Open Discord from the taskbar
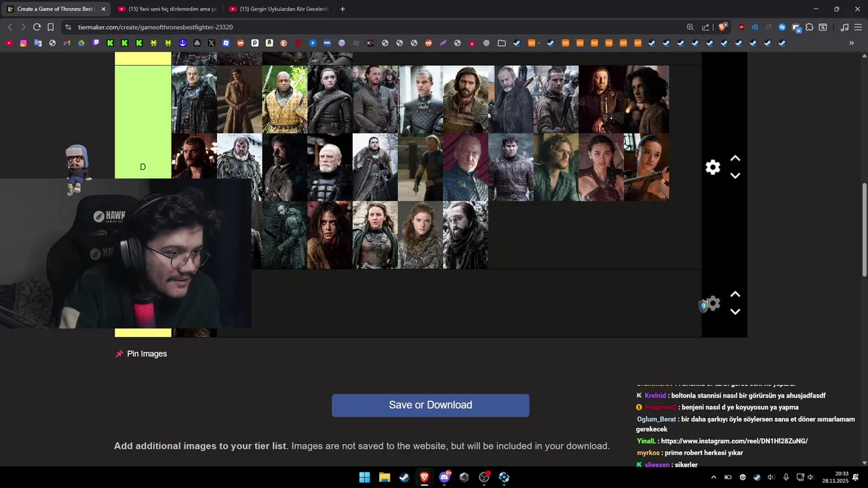 point(444,477)
